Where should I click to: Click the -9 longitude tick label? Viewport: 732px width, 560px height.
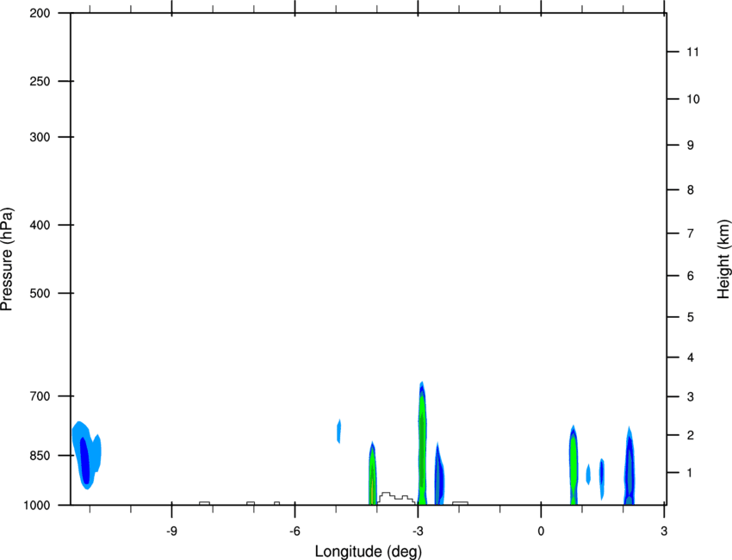171,532
